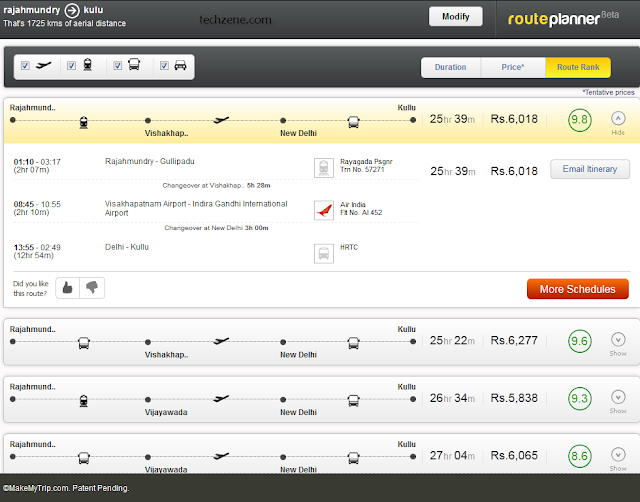
Task: Click the HRTC bus thumbnail icon
Action: [324, 254]
